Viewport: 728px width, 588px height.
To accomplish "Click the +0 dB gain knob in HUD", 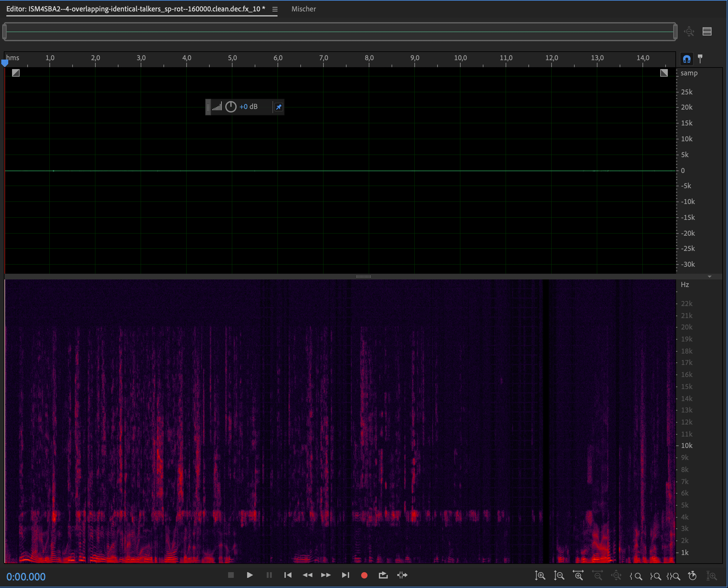I will 231,107.
